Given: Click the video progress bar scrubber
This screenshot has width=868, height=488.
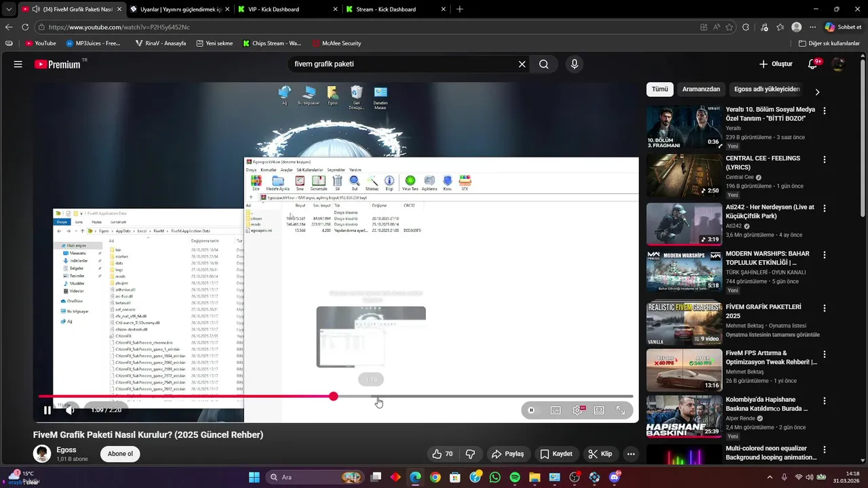Looking at the screenshot, I should pyautogui.click(x=334, y=396).
